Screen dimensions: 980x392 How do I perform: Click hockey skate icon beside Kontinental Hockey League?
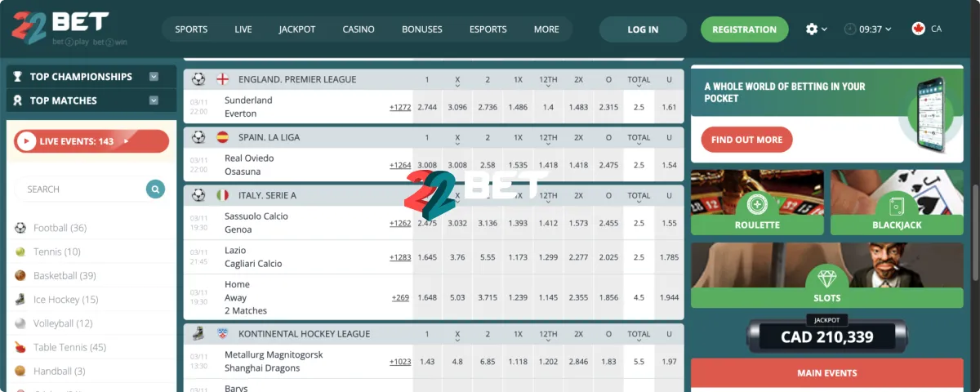point(198,334)
